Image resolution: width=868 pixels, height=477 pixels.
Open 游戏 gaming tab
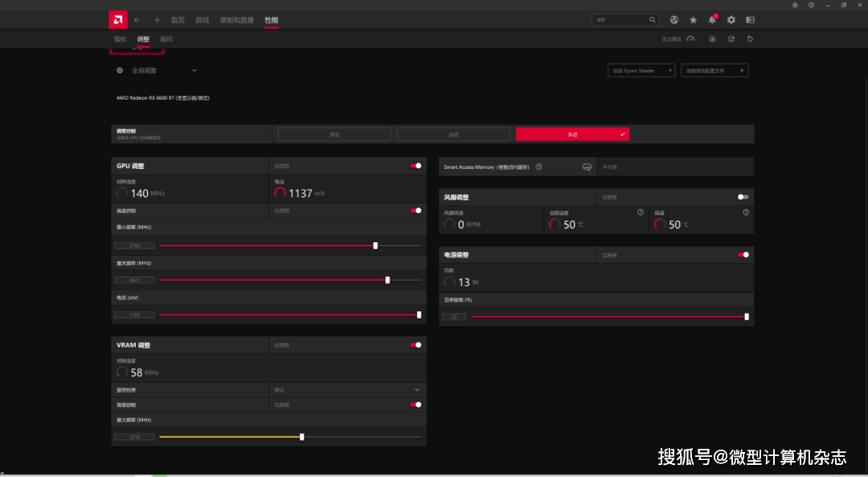pyautogui.click(x=202, y=20)
